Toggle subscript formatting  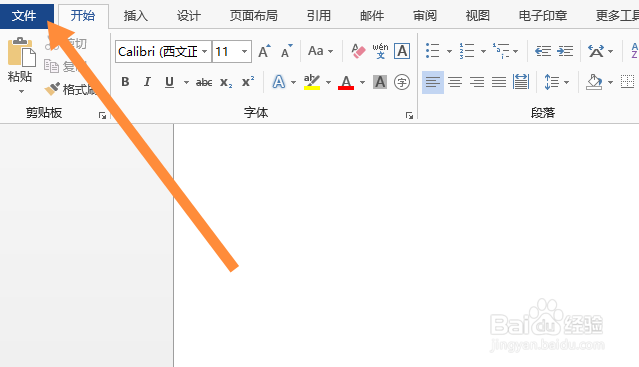click(226, 83)
